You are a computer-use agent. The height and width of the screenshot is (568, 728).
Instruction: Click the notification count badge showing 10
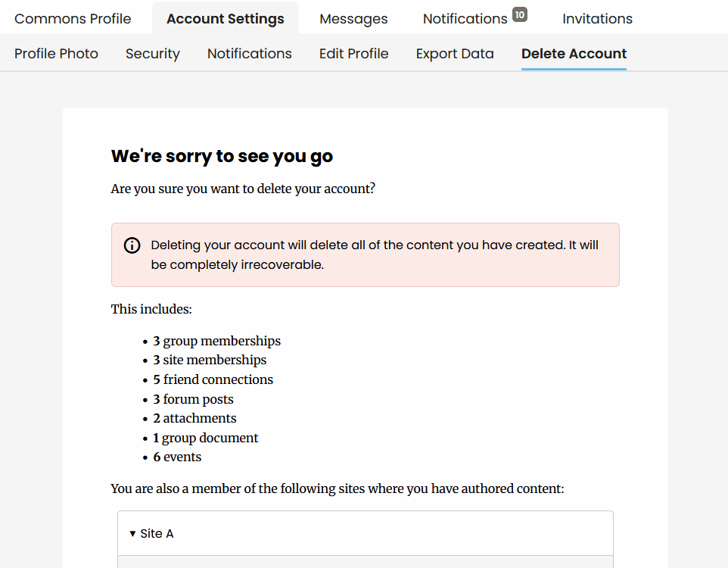[520, 14]
